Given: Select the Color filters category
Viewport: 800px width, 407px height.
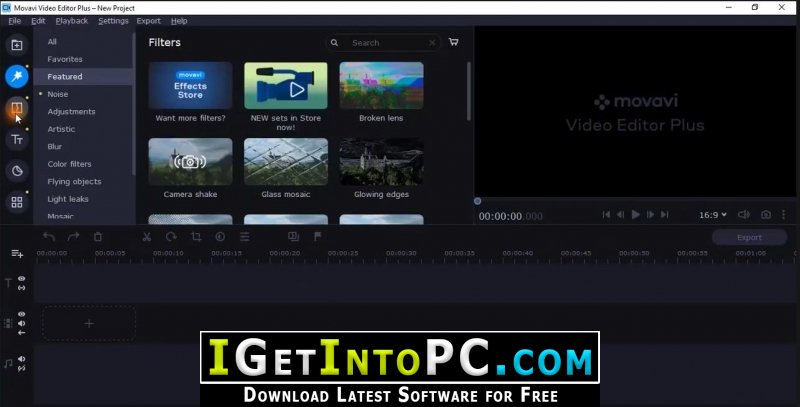Looking at the screenshot, I should [x=69, y=164].
